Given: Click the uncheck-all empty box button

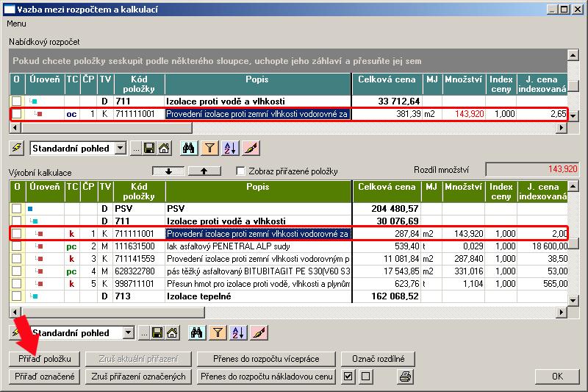Looking at the screenshot, I should pos(365,377).
